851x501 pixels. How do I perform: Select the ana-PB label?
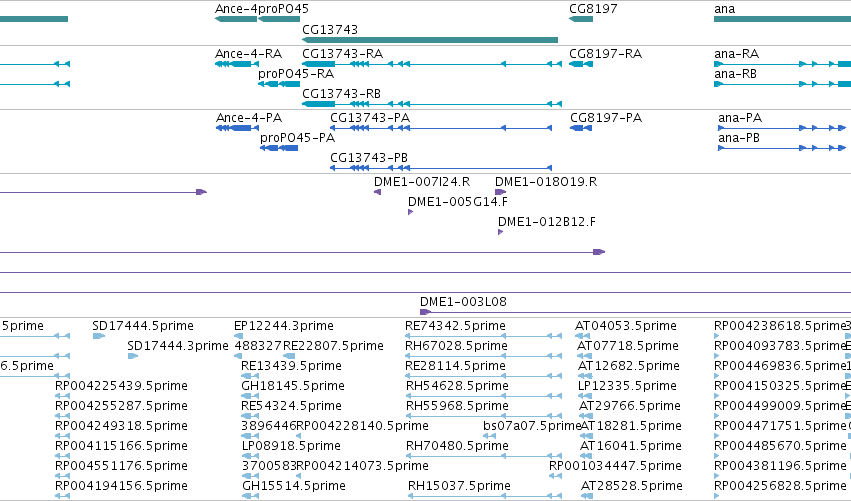click(x=739, y=138)
